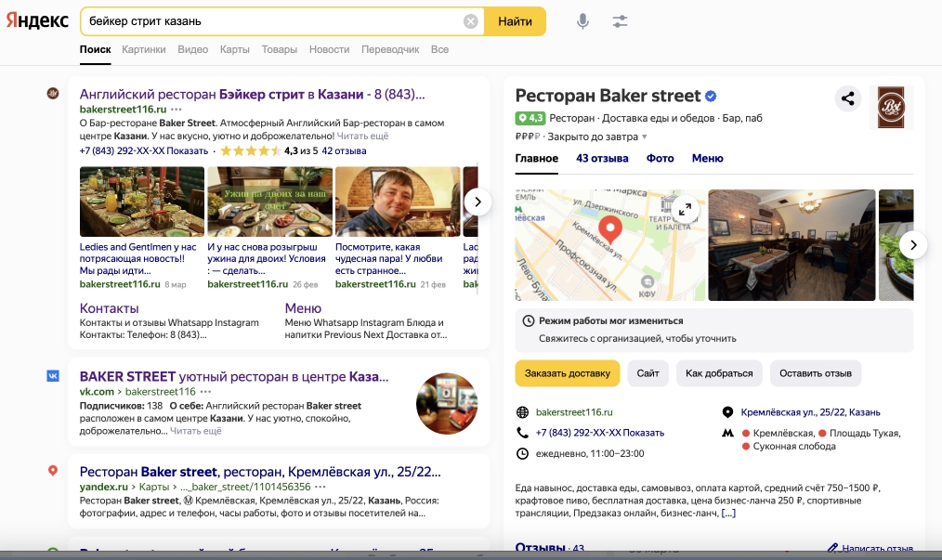
Task: Click the Режим работы мог измениться notice
Action: (714, 330)
